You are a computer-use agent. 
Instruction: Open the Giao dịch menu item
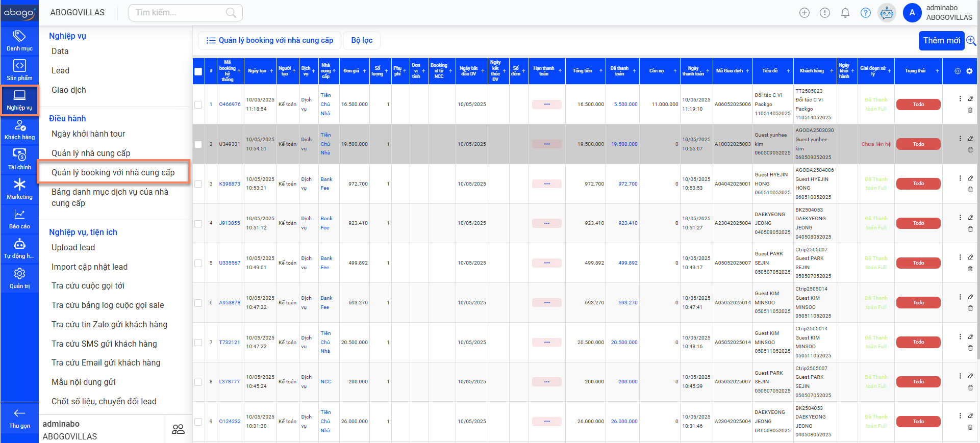point(69,90)
